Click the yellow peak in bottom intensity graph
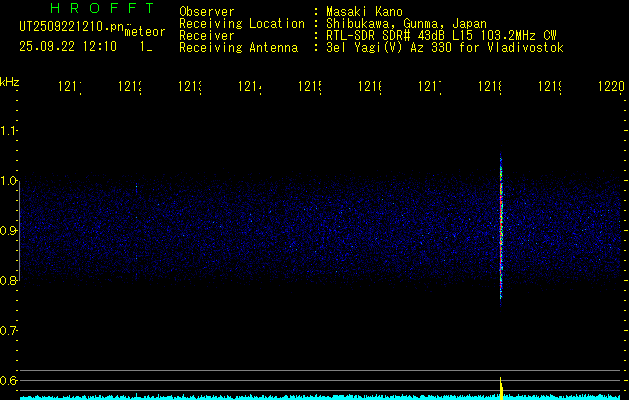Viewport: 629px width, 400px height. click(x=500, y=386)
